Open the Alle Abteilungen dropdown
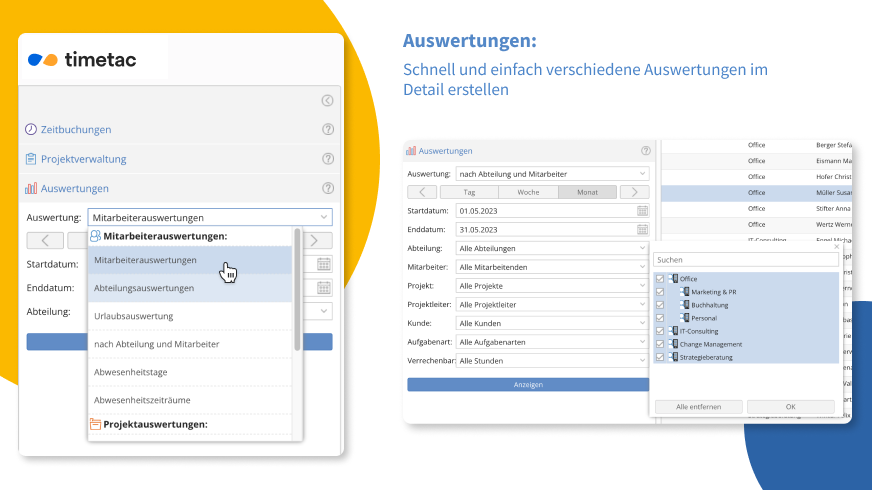 (x=552, y=248)
